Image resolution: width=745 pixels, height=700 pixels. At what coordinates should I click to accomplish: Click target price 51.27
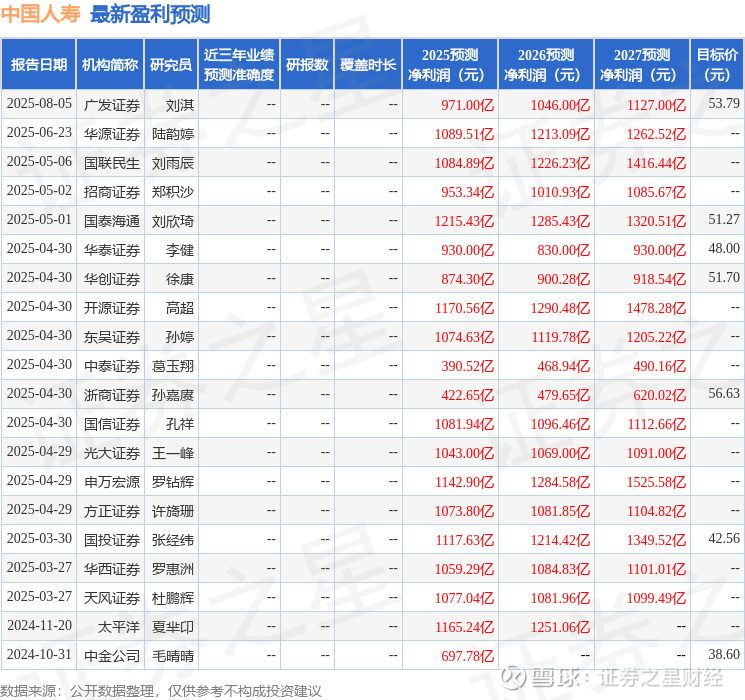pos(724,219)
